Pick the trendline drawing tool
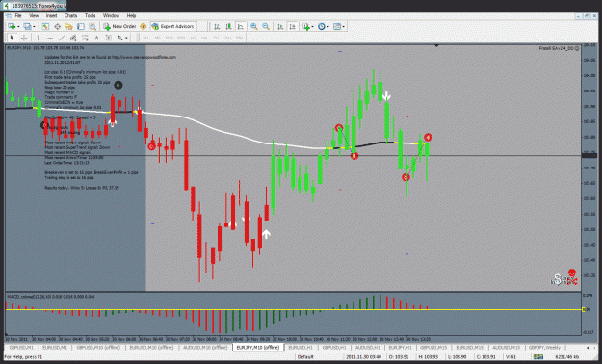The width and height of the screenshot is (602, 364). click(62, 38)
